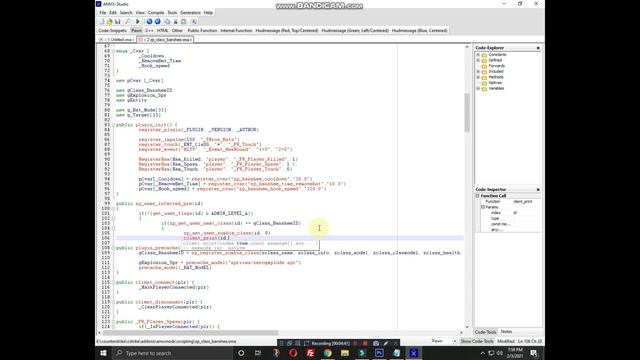Click the Save floppy disk icon
The image size is (640, 360).
[118, 22]
